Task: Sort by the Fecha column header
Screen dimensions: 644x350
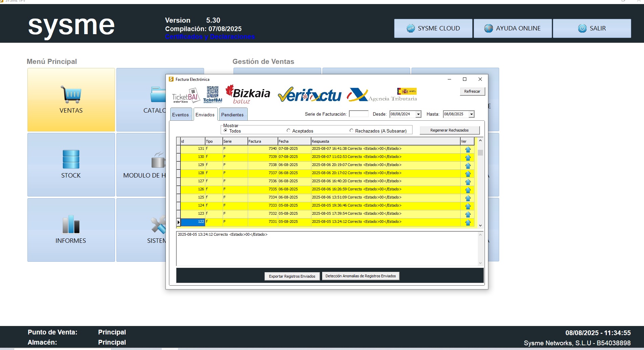Action: point(294,141)
